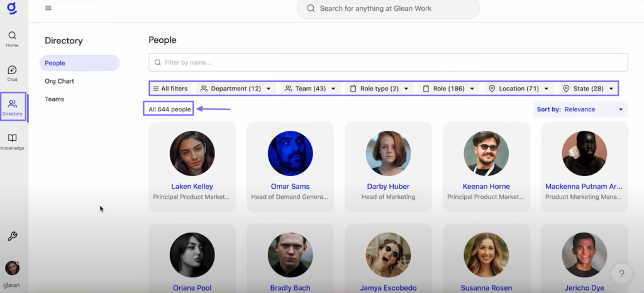Expand the Team (43) filter

310,89
